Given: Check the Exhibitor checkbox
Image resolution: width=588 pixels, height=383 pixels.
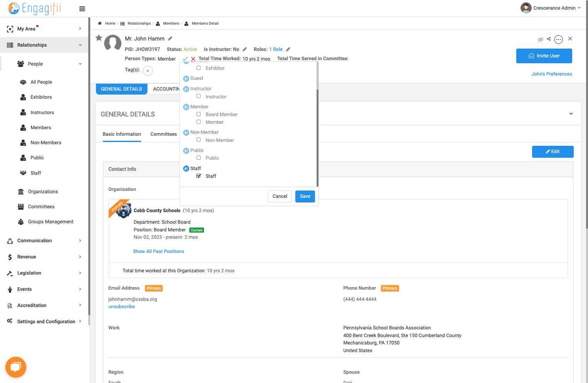Looking at the screenshot, I should point(199,68).
